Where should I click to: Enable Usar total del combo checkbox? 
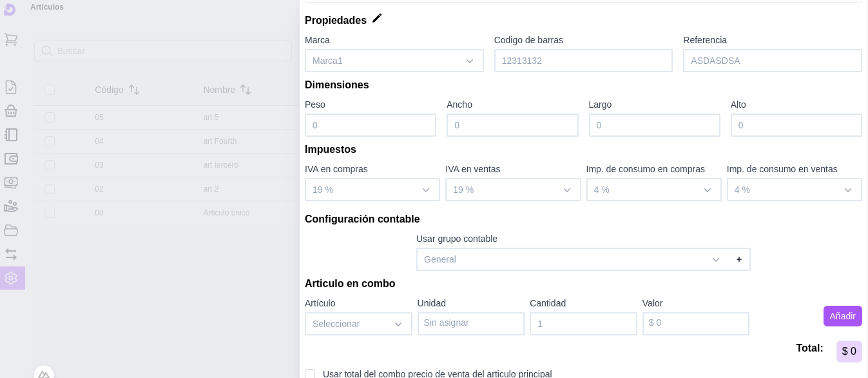(310, 374)
